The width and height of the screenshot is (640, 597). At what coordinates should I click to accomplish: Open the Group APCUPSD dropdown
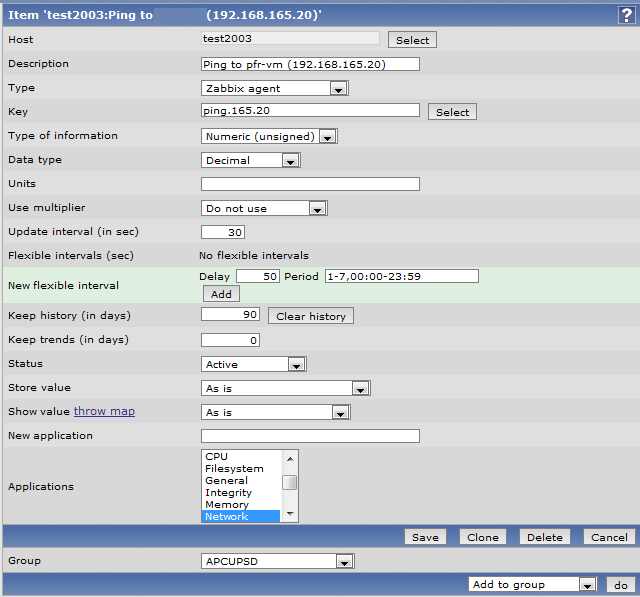point(278,562)
